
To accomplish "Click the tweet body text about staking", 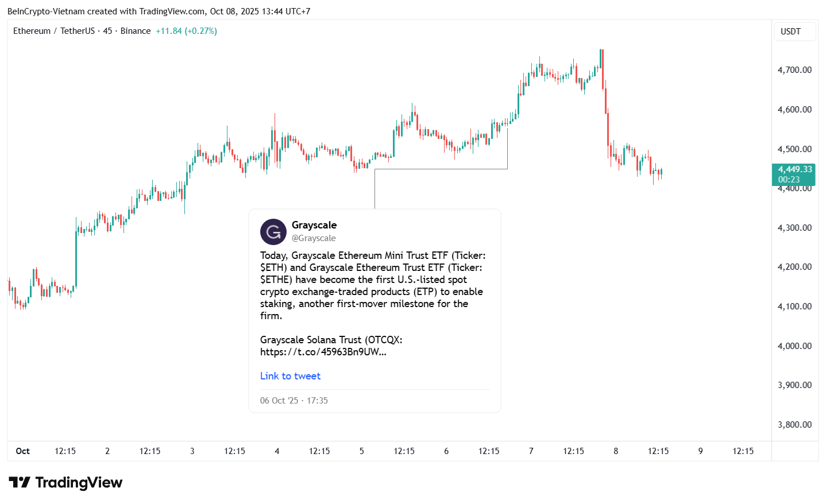I will coord(372,285).
